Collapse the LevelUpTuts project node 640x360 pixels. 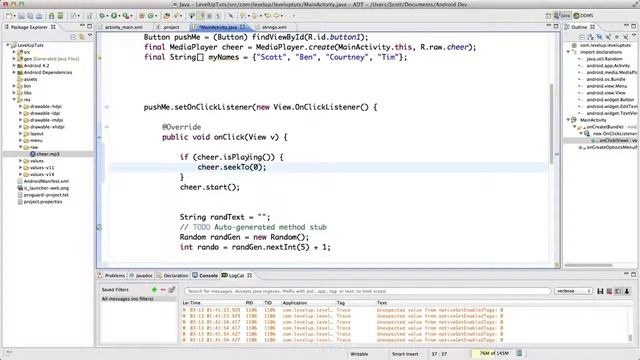point(7,45)
